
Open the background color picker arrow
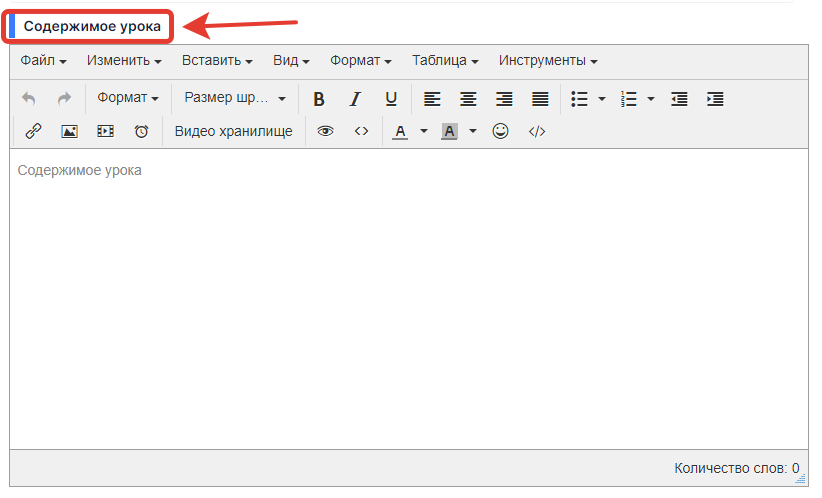coord(472,131)
